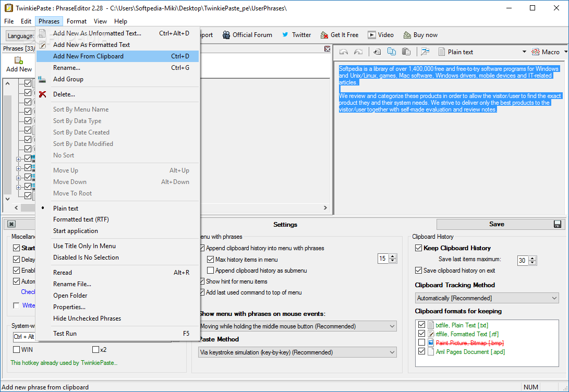
Task: Select Use Title Only In Menu
Action: (x=117, y=246)
